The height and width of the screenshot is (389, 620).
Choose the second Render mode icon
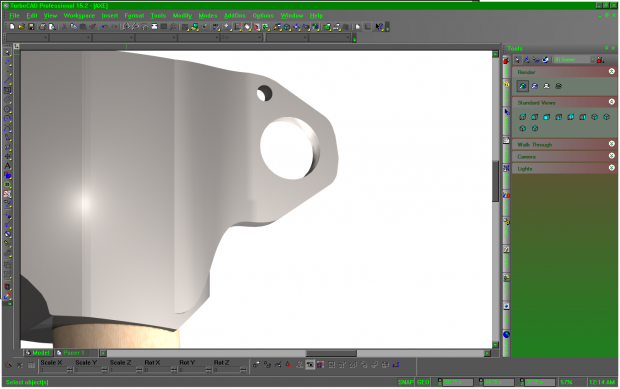click(x=535, y=86)
